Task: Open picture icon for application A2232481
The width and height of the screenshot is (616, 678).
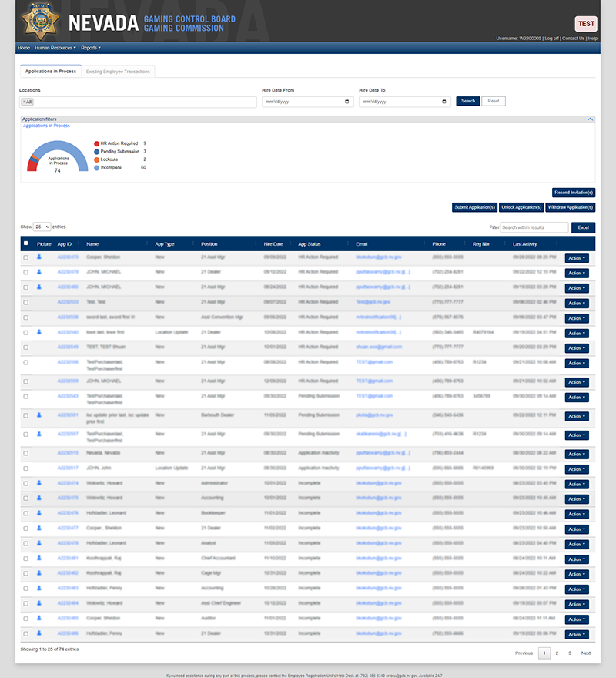Action: pyautogui.click(x=39, y=559)
